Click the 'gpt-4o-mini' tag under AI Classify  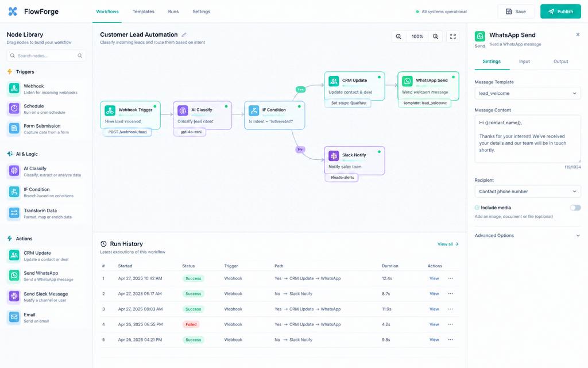tap(191, 132)
